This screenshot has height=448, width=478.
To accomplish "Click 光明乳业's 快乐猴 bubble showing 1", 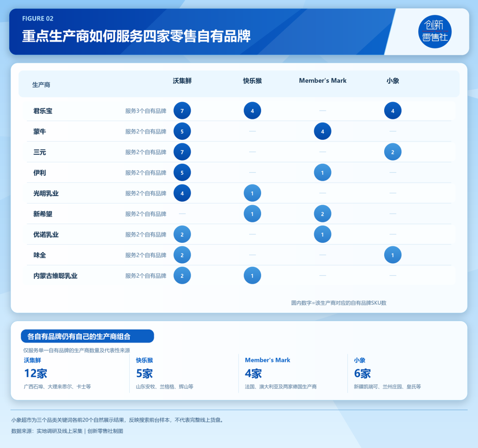I will (x=252, y=193).
